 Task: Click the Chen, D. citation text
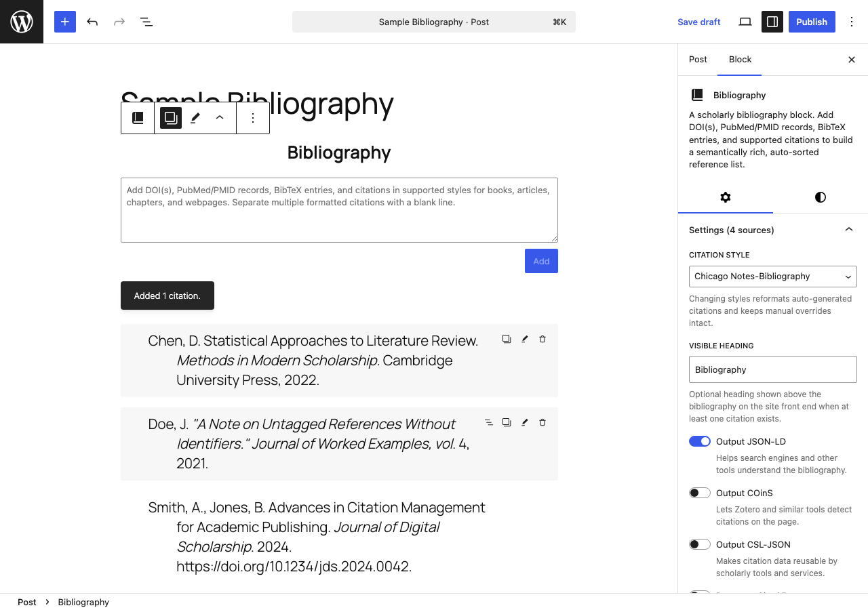pos(313,360)
